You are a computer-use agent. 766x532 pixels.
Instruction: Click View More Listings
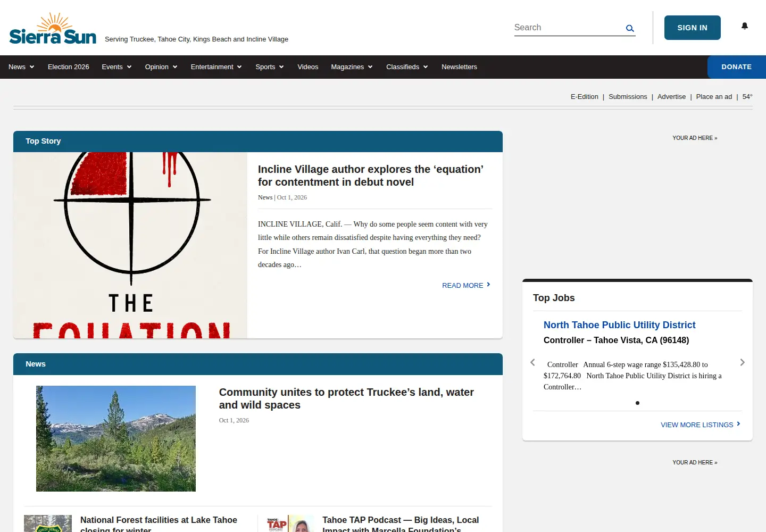701,425
